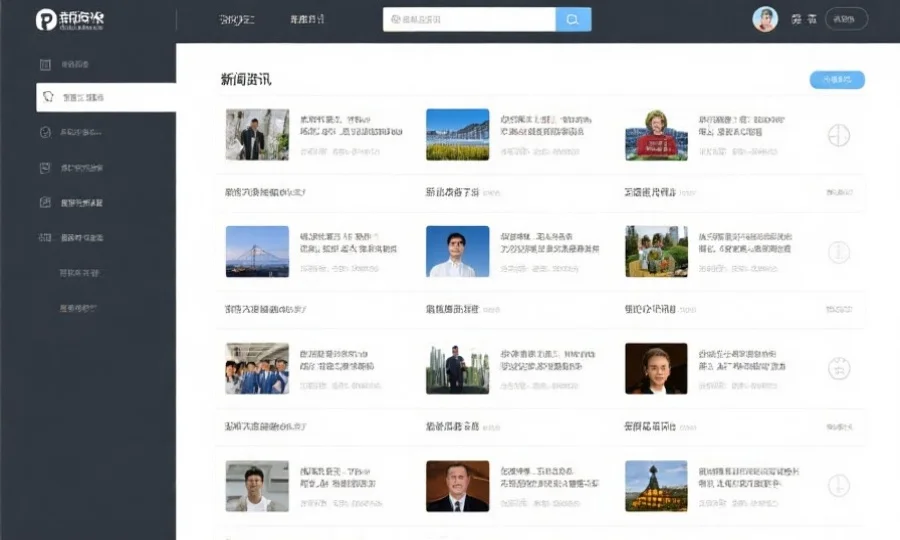The image size is (900, 540).
Task: Select the highlighted white sidebar item
Action: tap(106, 97)
